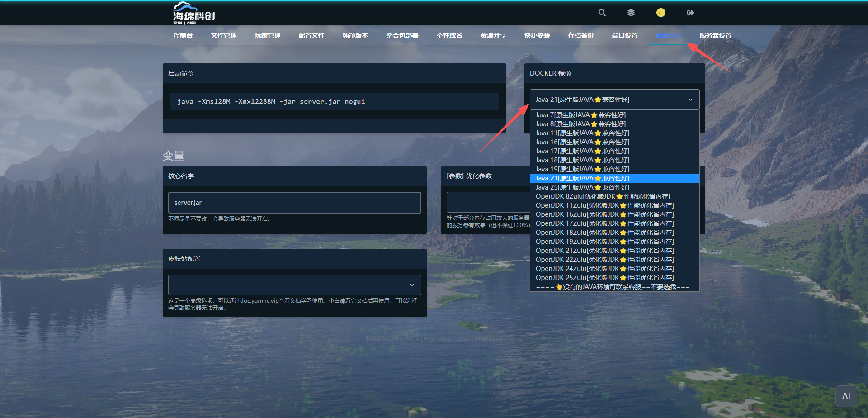Image resolution: width=868 pixels, height=418 pixels.
Task: Click the 核心名字 server.jar input field
Action: point(294,203)
